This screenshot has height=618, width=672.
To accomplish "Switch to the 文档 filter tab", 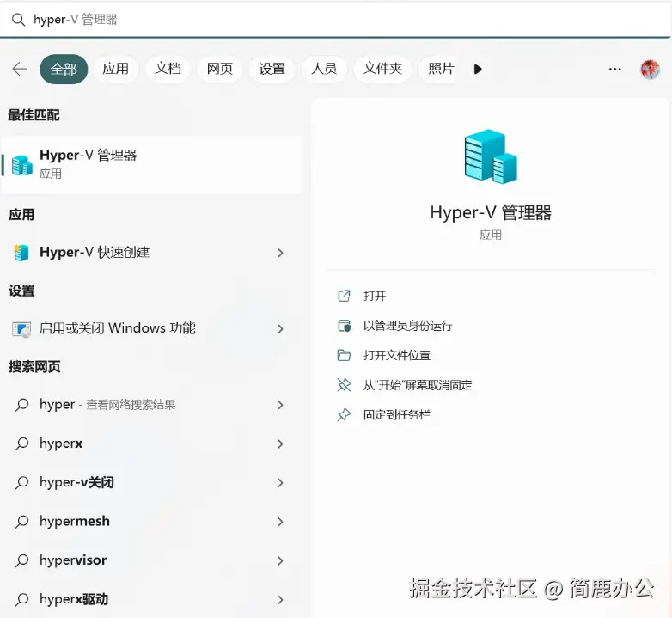I will (x=168, y=69).
